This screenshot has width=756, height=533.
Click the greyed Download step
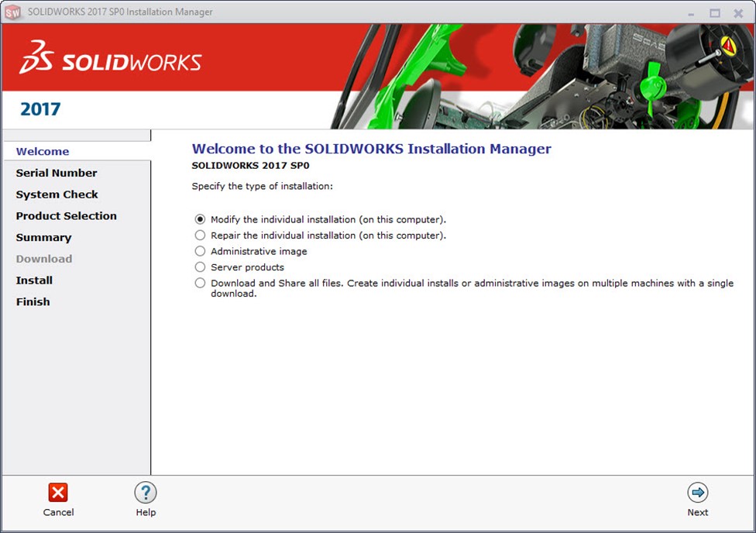43,259
